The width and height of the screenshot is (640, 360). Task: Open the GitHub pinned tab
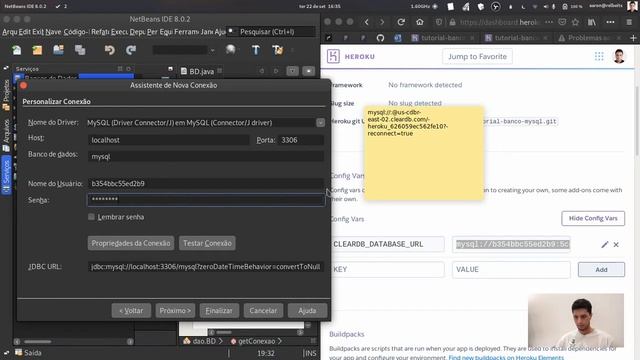[380, 38]
